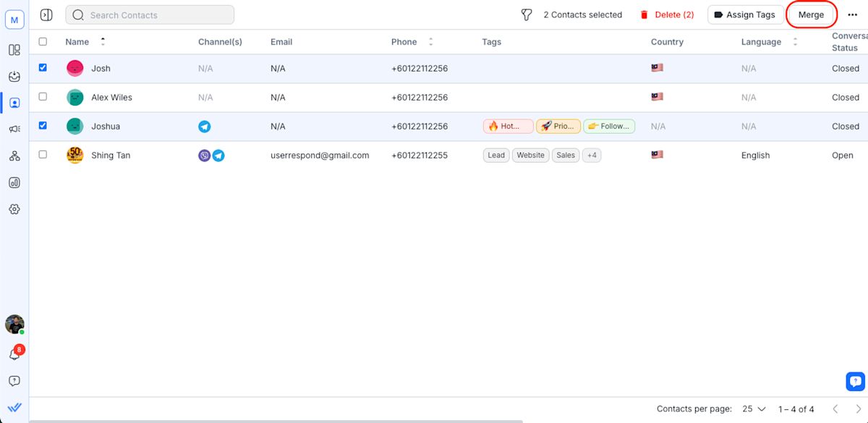Click the filter funnel icon
868x423 pixels.
[527, 15]
